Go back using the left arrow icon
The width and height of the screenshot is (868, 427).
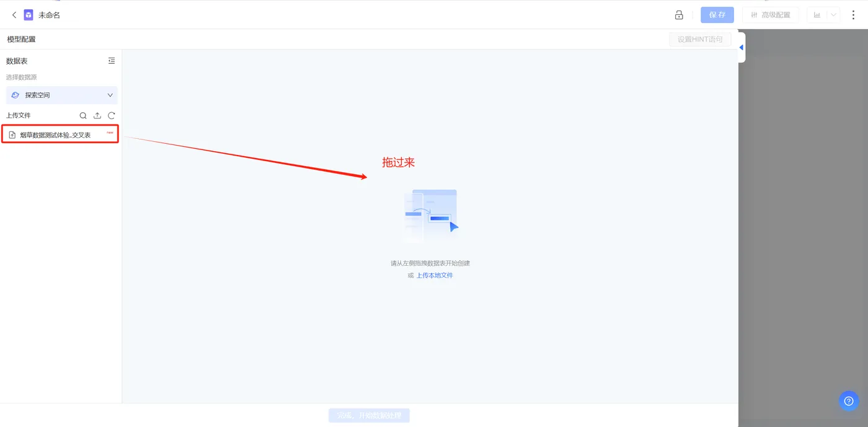coord(14,15)
